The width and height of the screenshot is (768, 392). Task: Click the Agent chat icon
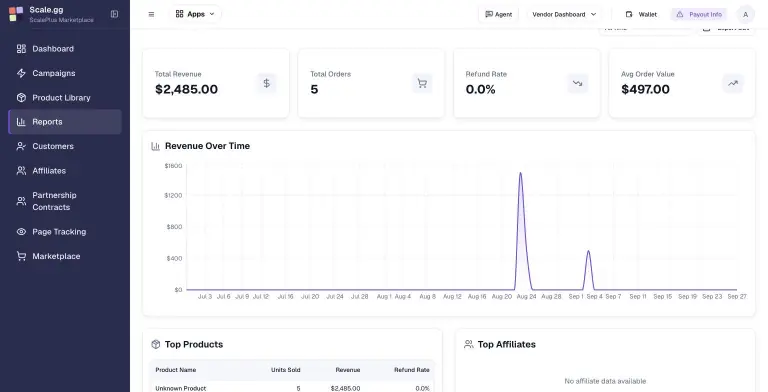click(x=488, y=14)
